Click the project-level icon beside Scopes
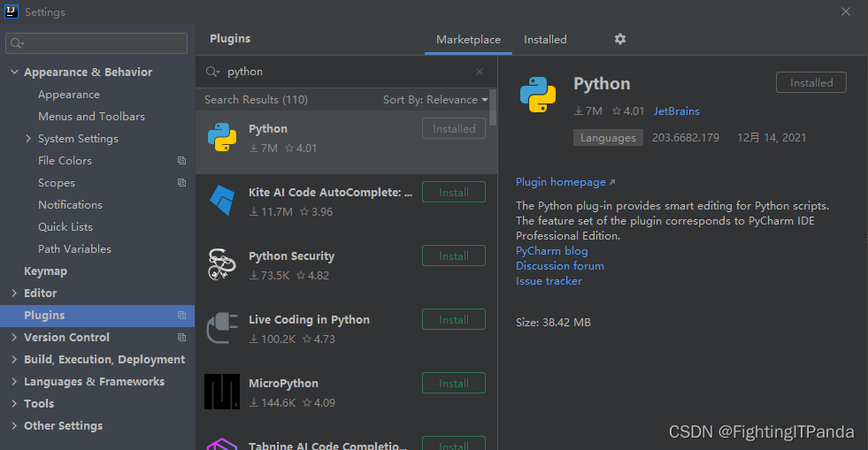 pos(181,182)
